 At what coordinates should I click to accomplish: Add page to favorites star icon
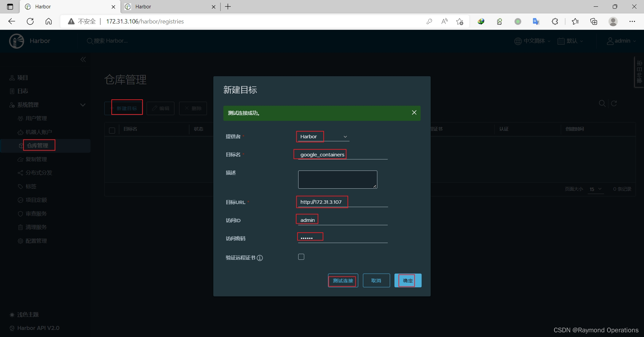point(460,21)
